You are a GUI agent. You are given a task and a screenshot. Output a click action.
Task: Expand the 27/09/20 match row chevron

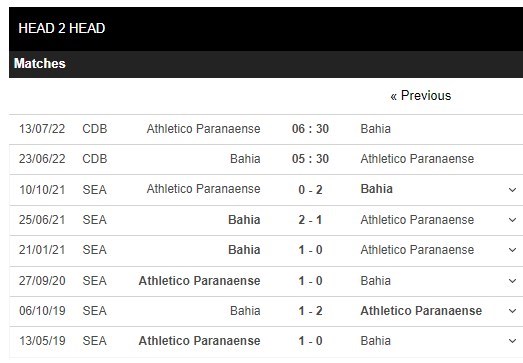click(512, 281)
